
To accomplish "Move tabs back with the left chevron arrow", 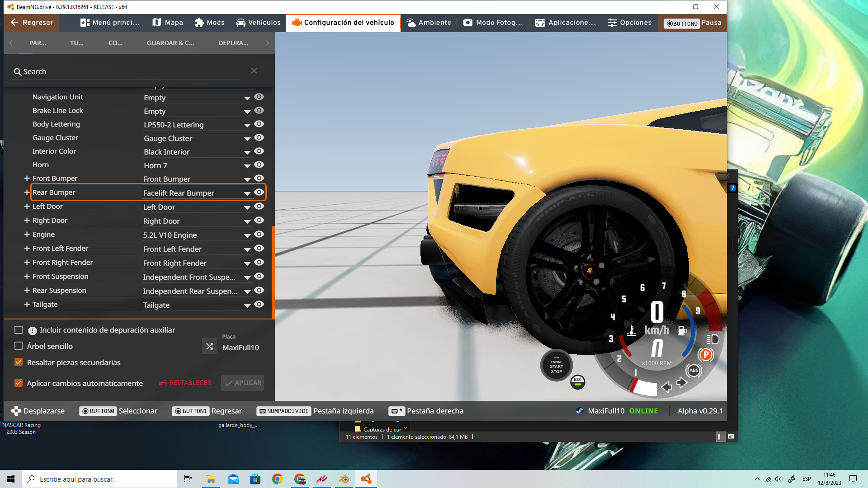I will tap(11, 43).
